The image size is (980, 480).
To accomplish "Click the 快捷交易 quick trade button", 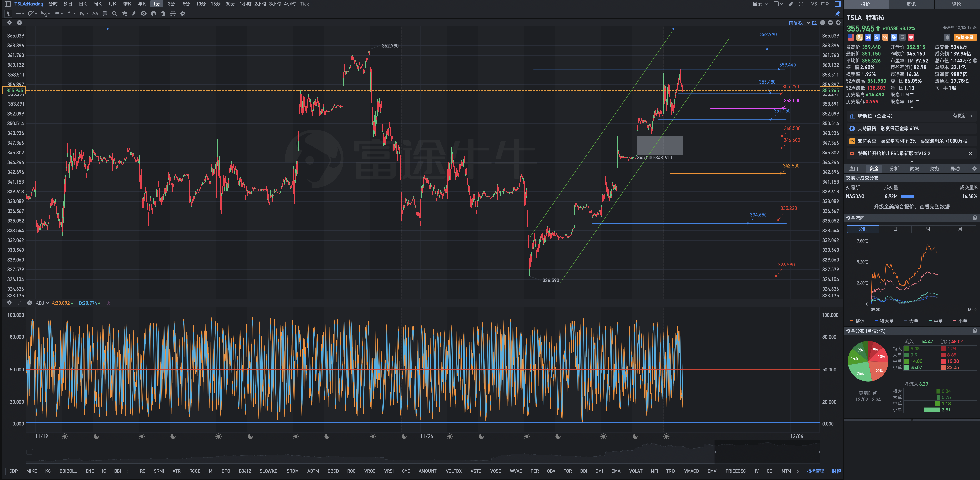I will coord(965,38).
